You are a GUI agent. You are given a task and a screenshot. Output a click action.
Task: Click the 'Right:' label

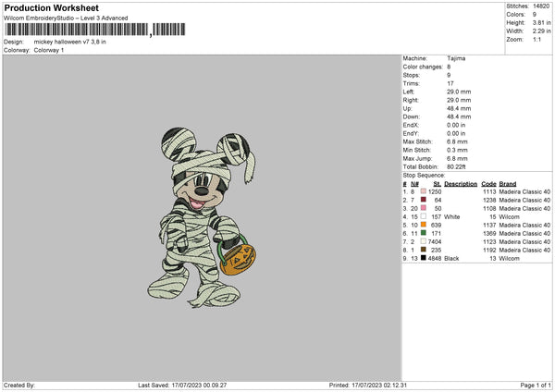(411, 100)
